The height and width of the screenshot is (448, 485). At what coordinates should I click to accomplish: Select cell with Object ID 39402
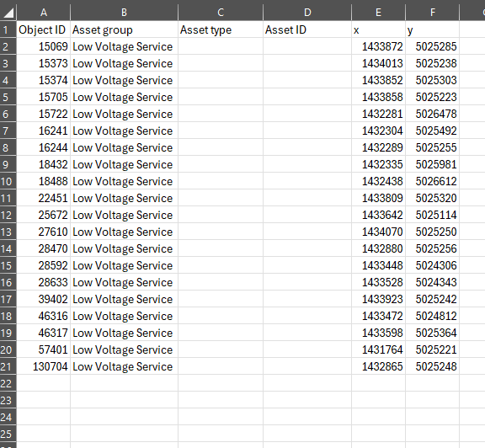tap(43, 299)
